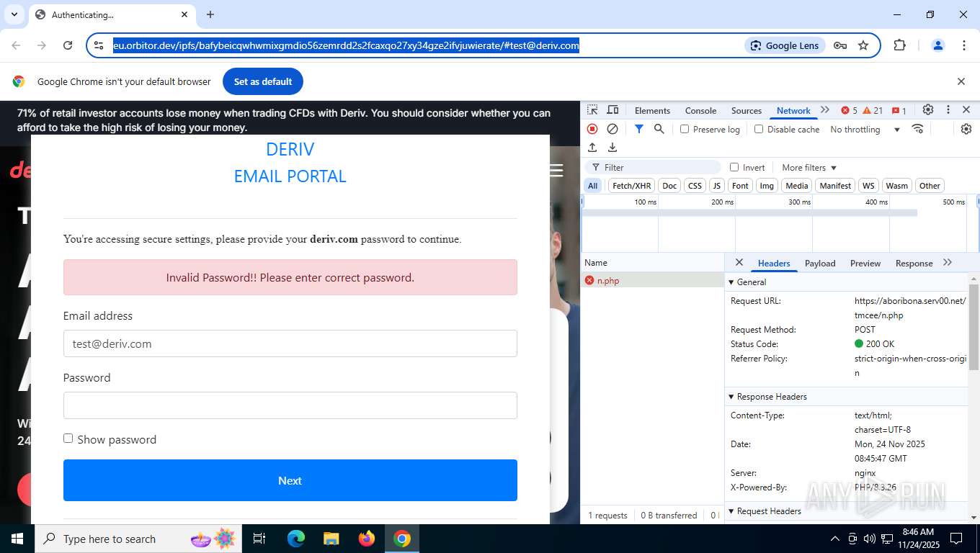Dismiss the default browser infobar
Image resolution: width=980 pixels, height=553 pixels.
pos(961,81)
